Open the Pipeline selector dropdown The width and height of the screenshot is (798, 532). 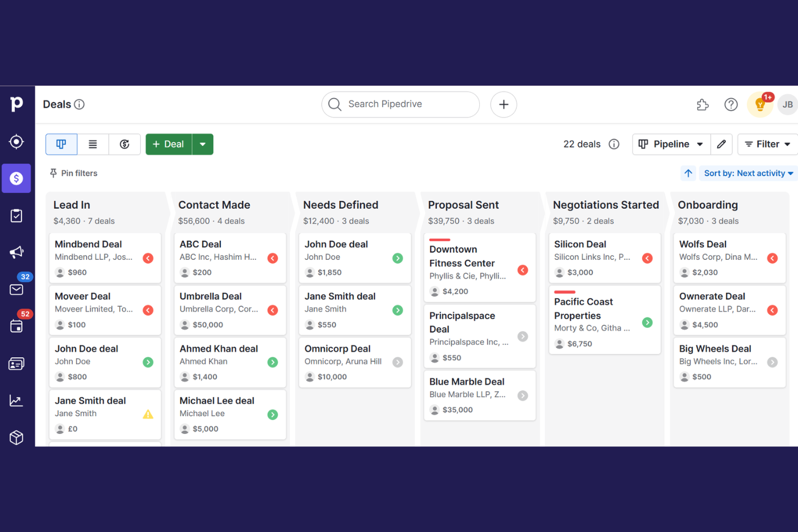point(671,144)
